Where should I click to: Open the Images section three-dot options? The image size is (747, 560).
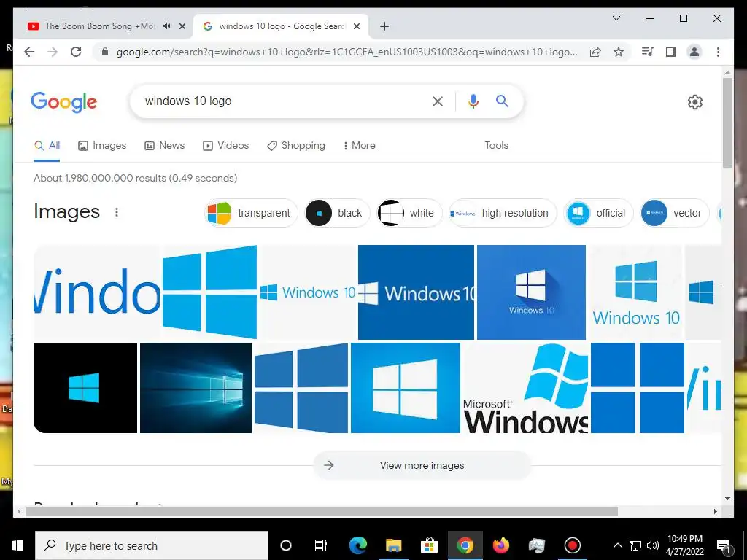point(117,212)
